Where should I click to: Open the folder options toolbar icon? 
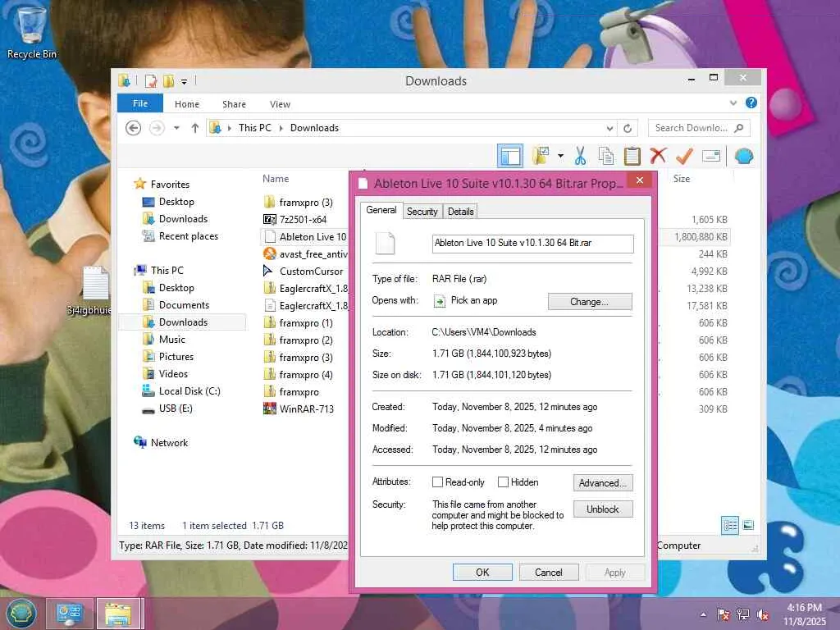tap(541, 156)
